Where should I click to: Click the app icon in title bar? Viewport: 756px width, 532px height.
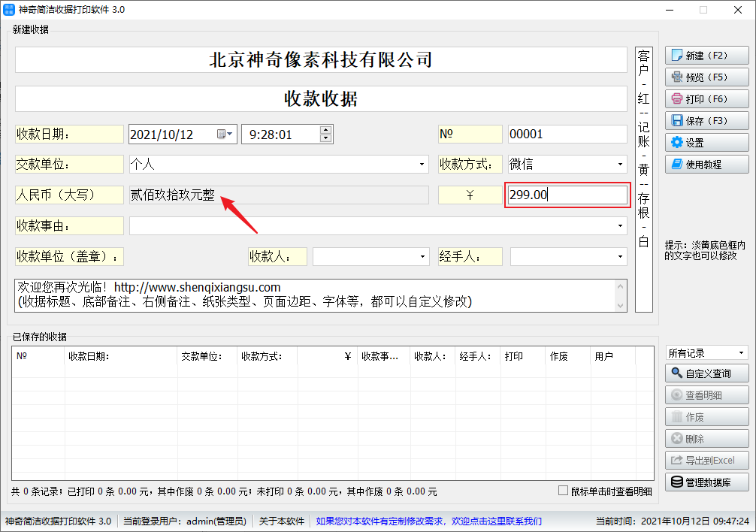9,10
